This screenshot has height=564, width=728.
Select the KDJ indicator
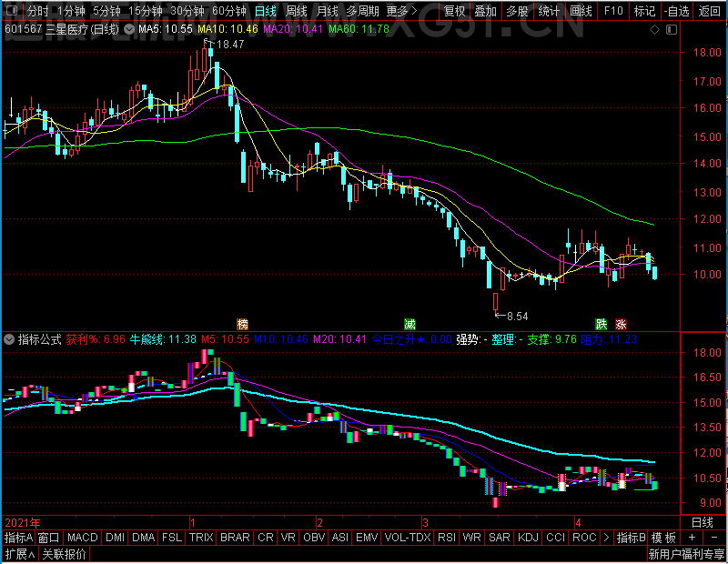tap(528, 537)
